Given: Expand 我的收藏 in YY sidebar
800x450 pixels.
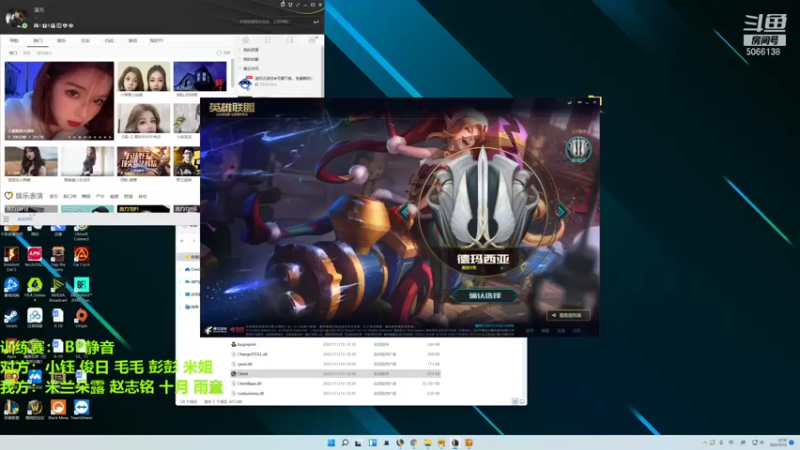Looking at the screenshot, I should (249, 59).
